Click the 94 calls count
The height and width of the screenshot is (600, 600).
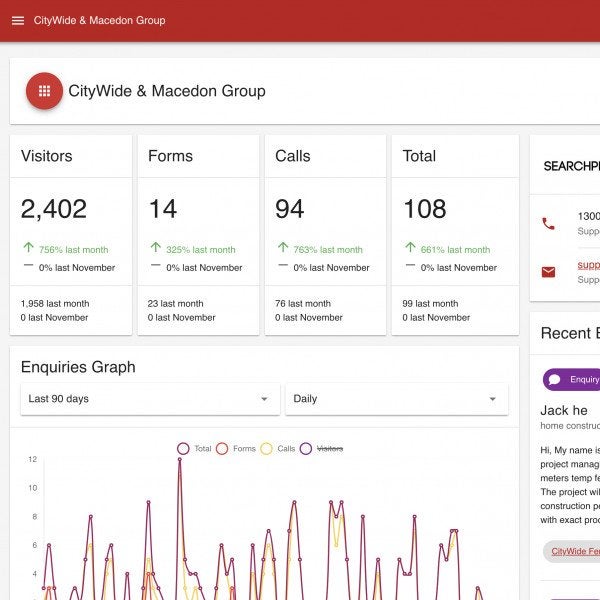pos(290,209)
